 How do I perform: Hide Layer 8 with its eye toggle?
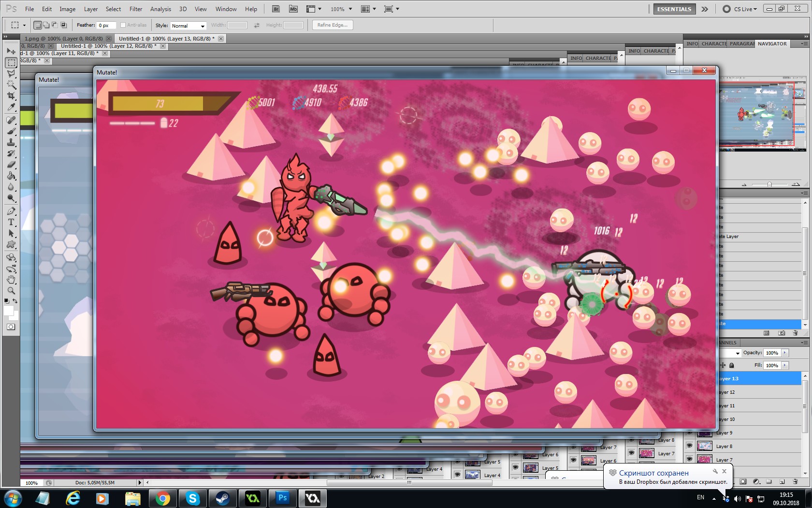(x=689, y=446)
